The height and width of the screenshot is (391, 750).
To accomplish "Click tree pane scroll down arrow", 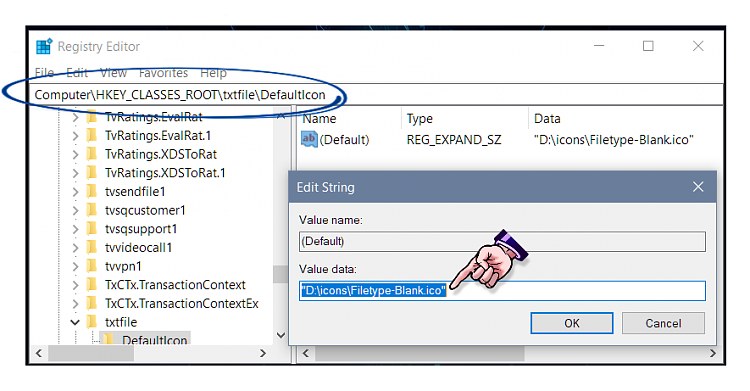I will 281,335.
